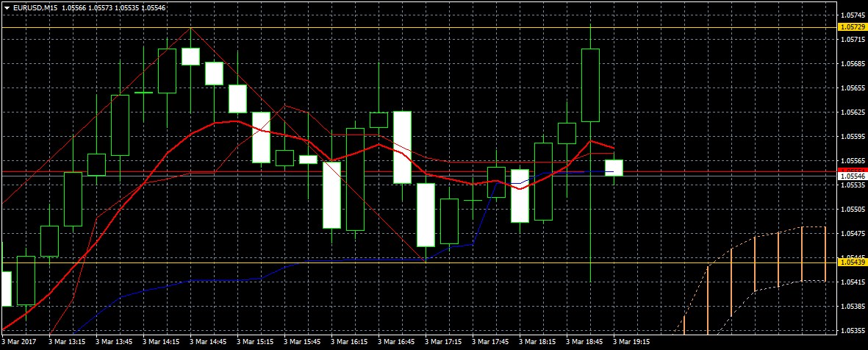Click the '3 Mar 17:15' time label
868x350 pixels.
443,342
